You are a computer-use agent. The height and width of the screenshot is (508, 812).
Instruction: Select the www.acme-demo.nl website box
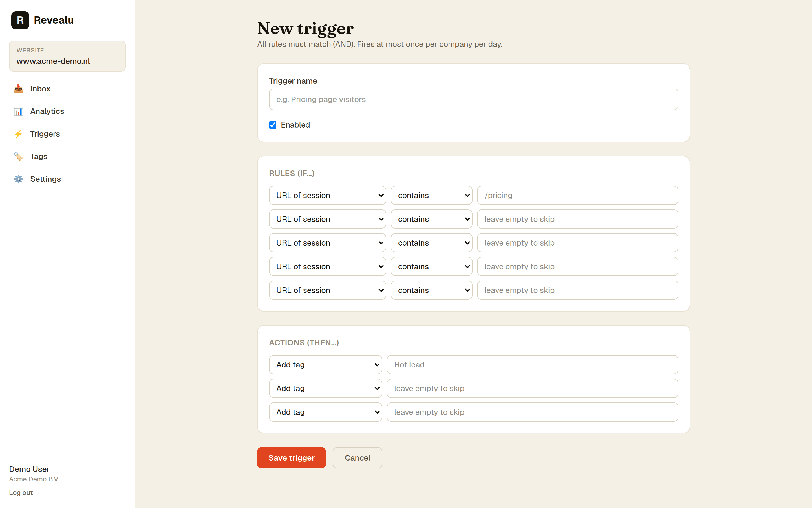tap(67, 56)
